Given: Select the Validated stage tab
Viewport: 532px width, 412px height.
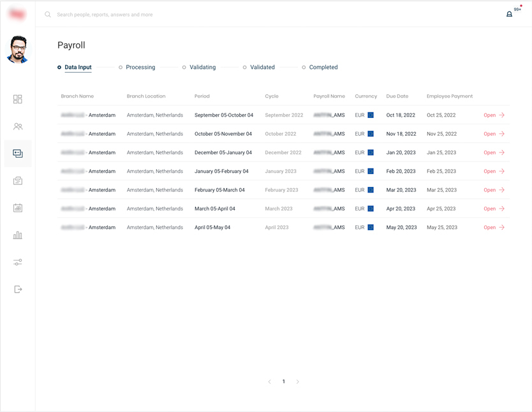Looking at the screenshot, I should pyautogui.click(x=262, y=67).
